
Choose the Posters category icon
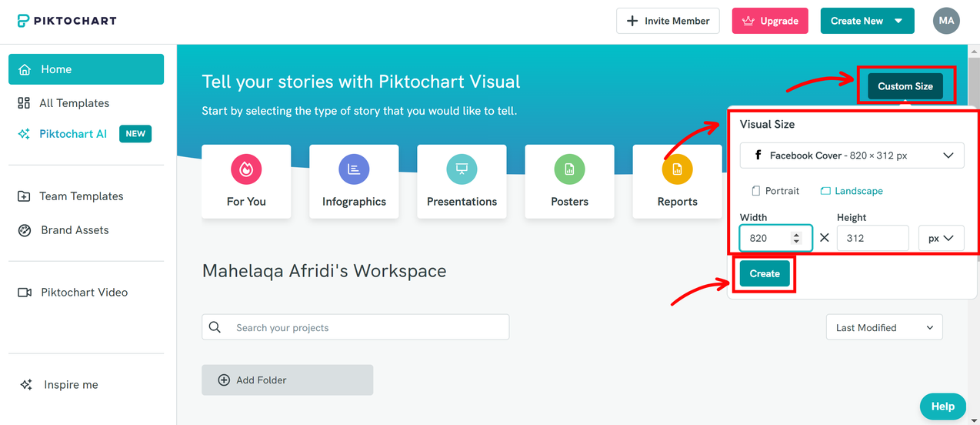tap(569, 169)
